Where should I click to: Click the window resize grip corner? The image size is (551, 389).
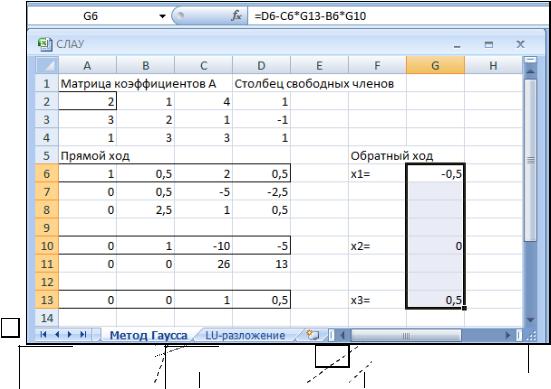tap(532, 336)
